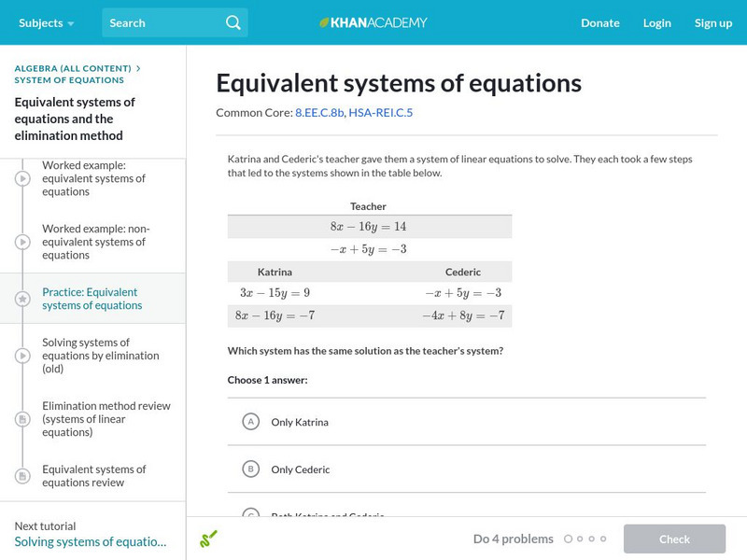Open the green scratchpad pencil tool

coord(209,539)
